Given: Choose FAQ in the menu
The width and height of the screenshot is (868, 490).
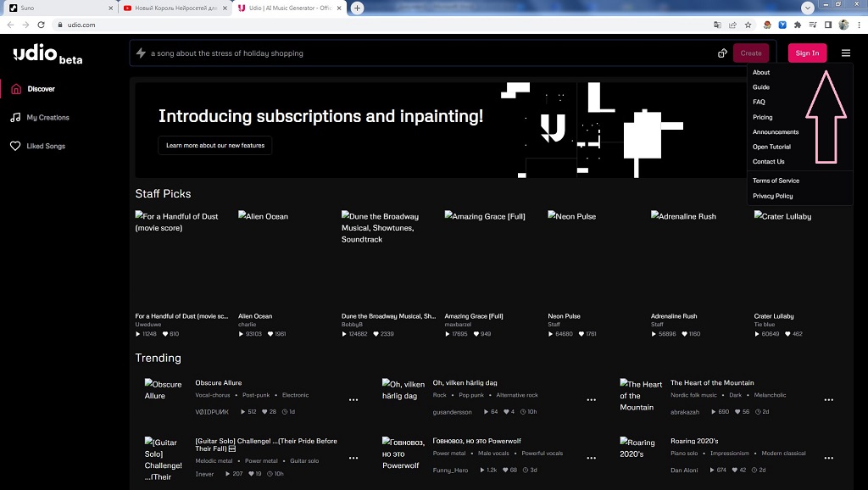Looking at the screenshot, I should click(759, 102).
